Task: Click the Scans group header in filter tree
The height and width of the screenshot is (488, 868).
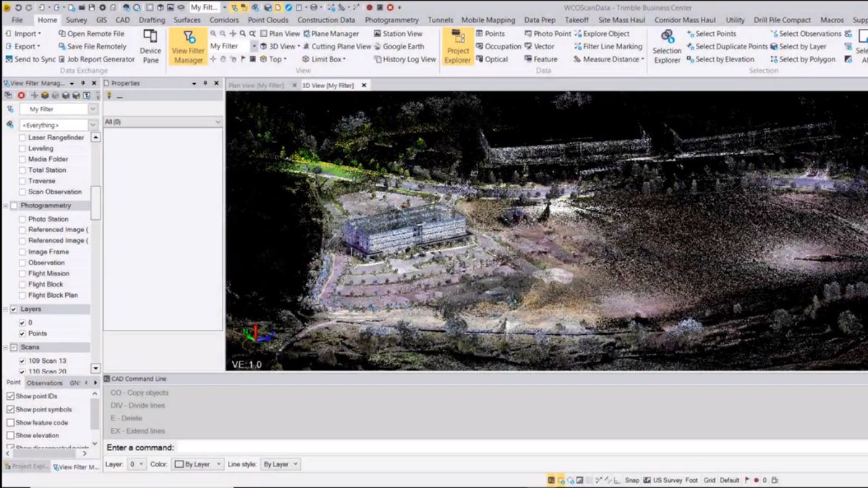Action: [49, 347]
